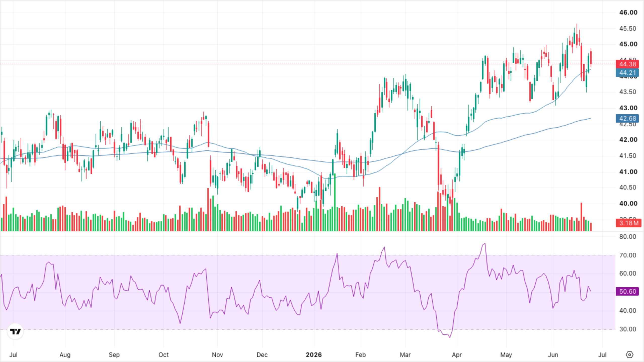Click the 46.00 price scale label
644x362 pixels.
pos(628,12)
